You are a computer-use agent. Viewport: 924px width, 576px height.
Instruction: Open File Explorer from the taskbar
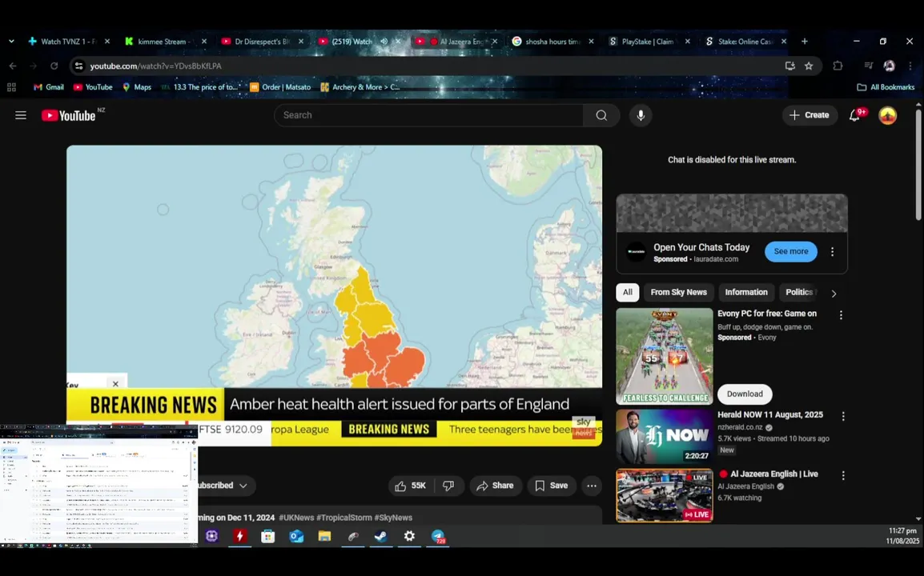click(x=325, y=537)
